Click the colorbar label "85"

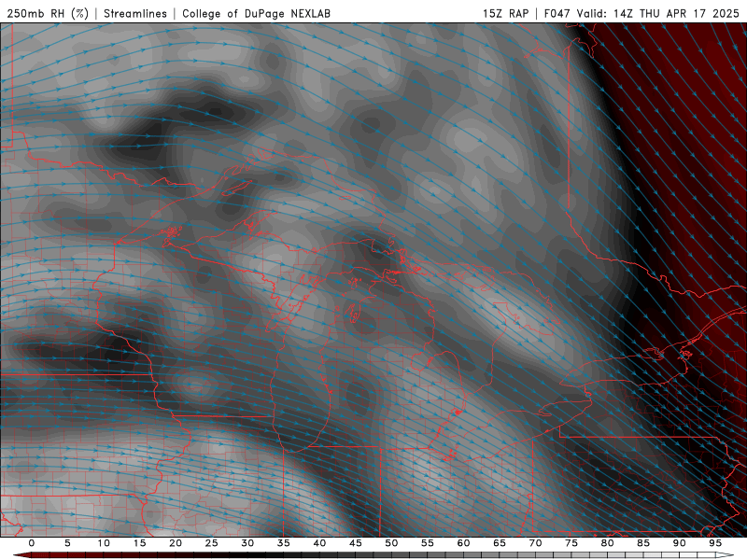pos(643,543)
